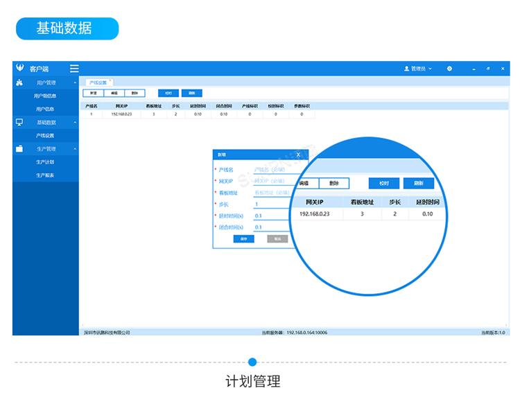Switch to the 产线设置 tab
Screen dimensions: 520x420
(97, 82)
